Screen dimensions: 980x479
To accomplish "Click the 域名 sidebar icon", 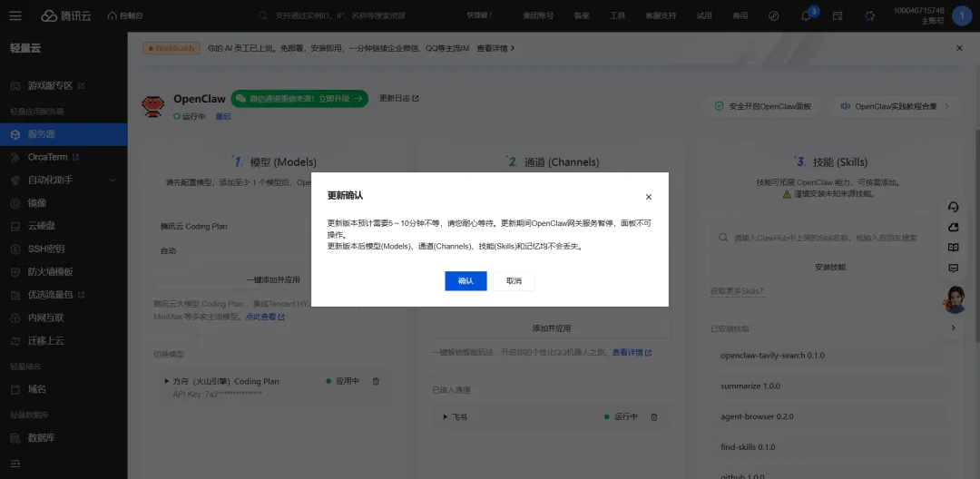I will pyautogui.click(x=15, y=389).
